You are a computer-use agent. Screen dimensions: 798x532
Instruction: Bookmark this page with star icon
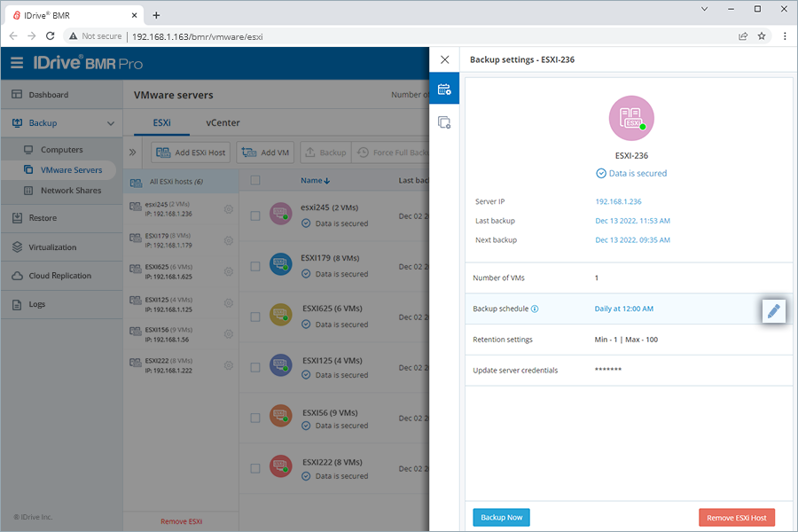[x=762, y=36]
